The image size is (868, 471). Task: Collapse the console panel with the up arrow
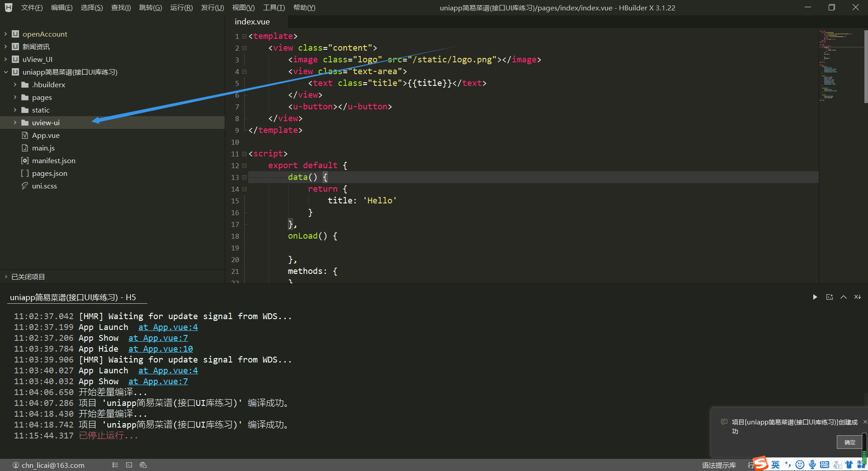(x=844, y=297)
